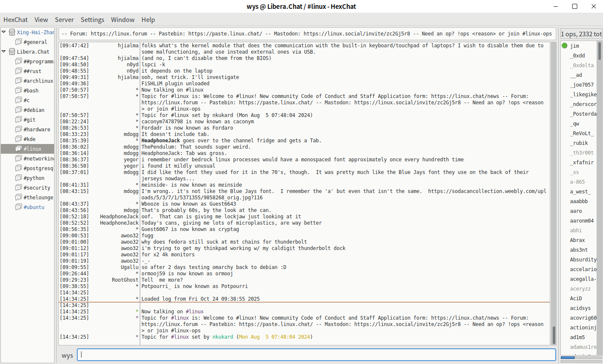Focus the message input box
The image size is (603, 364).
point(317,355)
